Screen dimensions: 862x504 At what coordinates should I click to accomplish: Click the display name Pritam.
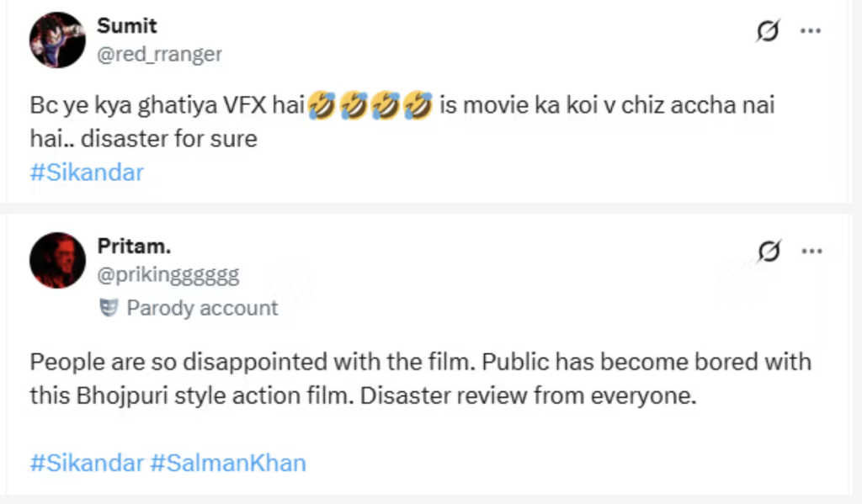click(135, 247)
